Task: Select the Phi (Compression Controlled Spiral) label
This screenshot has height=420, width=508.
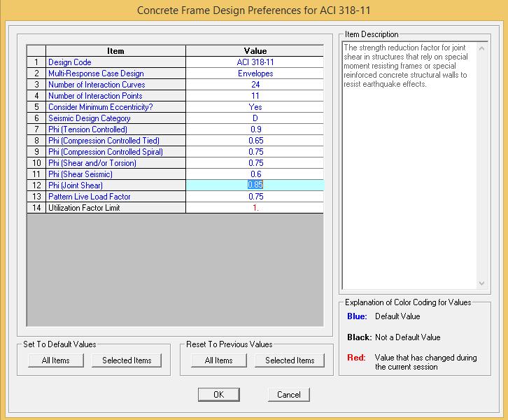Action: click(115, 152)
